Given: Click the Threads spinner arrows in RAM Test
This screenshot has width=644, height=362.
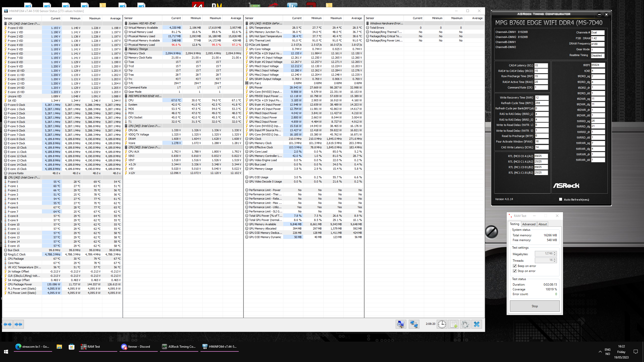Looking at the screenshot, I should pos(554,260).
